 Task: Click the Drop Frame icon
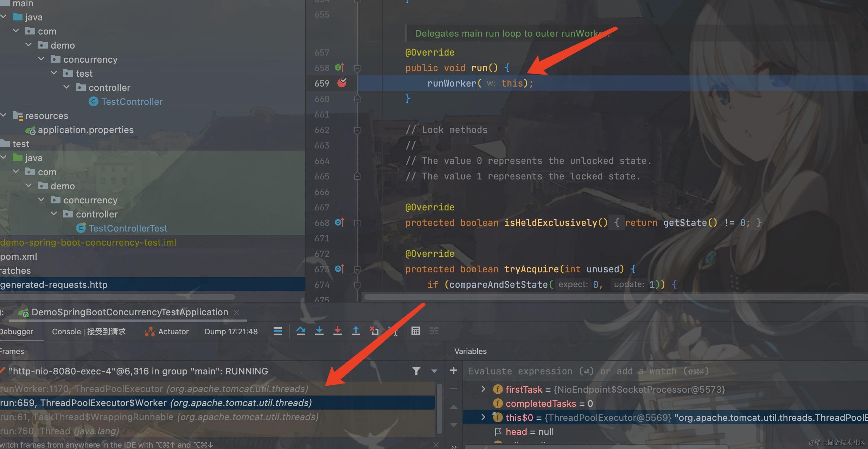pyautogui.click(x=374, y=331)
